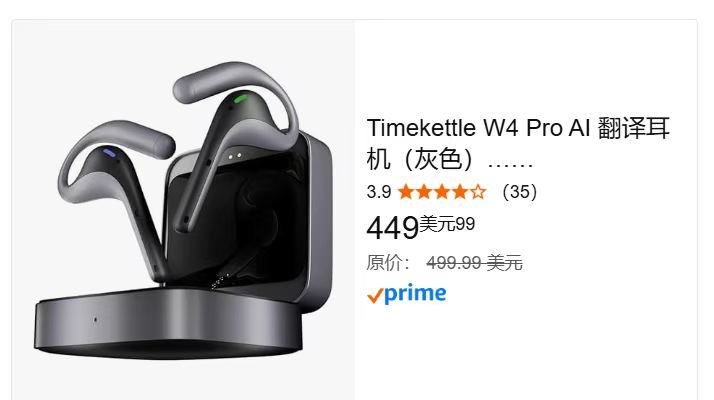
Task: Click the third orange rating star
Action: pos(442,192)
